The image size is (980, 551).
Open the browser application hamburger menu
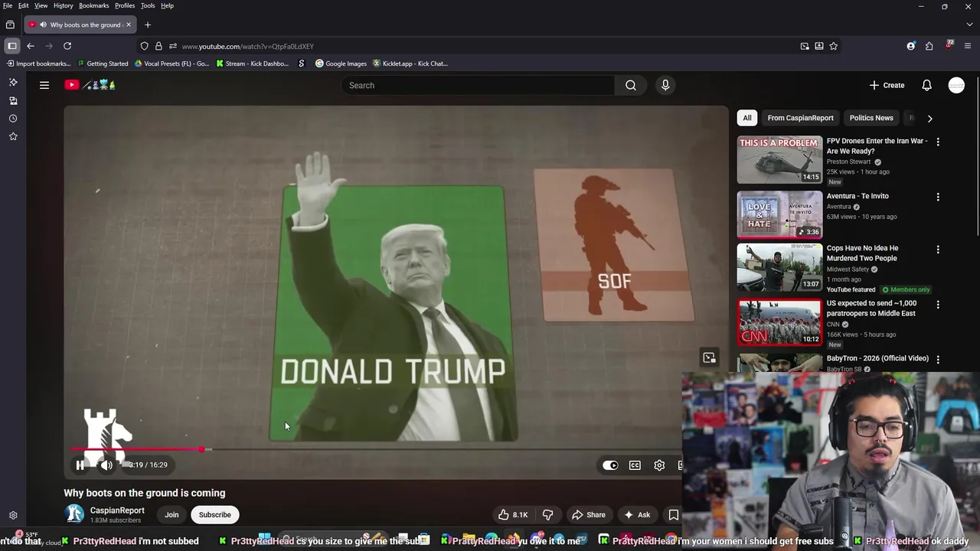tap(969, 46)
